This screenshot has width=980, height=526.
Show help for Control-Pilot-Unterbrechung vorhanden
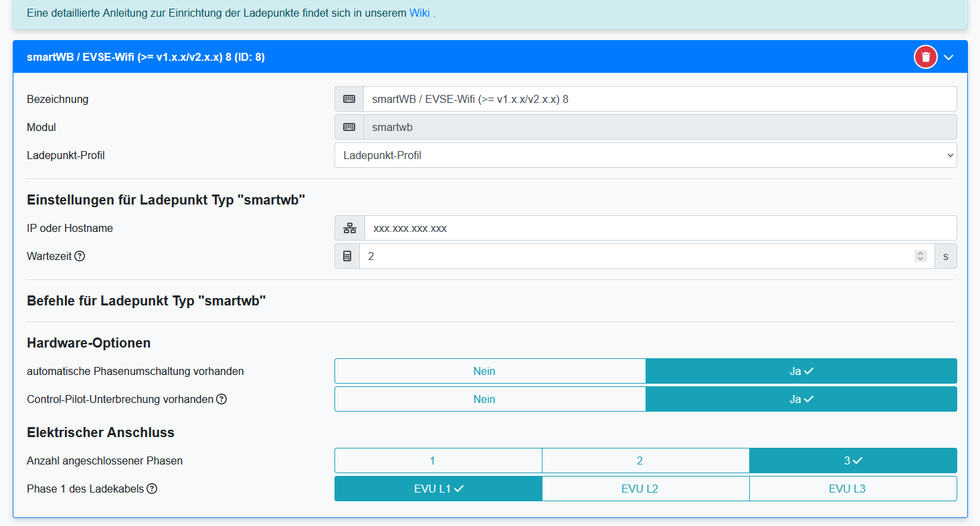(x=221, y=399)
